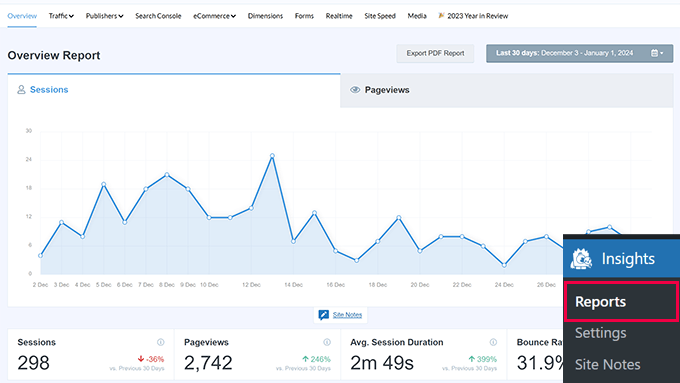Screen dimensions: 680x383
Task: Click the 8 Dec data point on chart
Action: (167, 175)
